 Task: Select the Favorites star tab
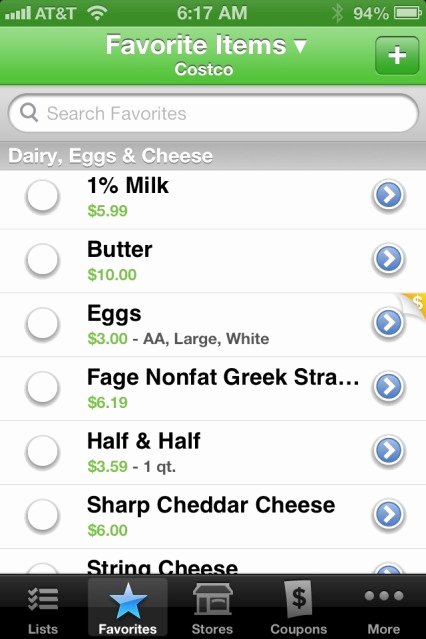pyautogui.click(x=128, y=607)
